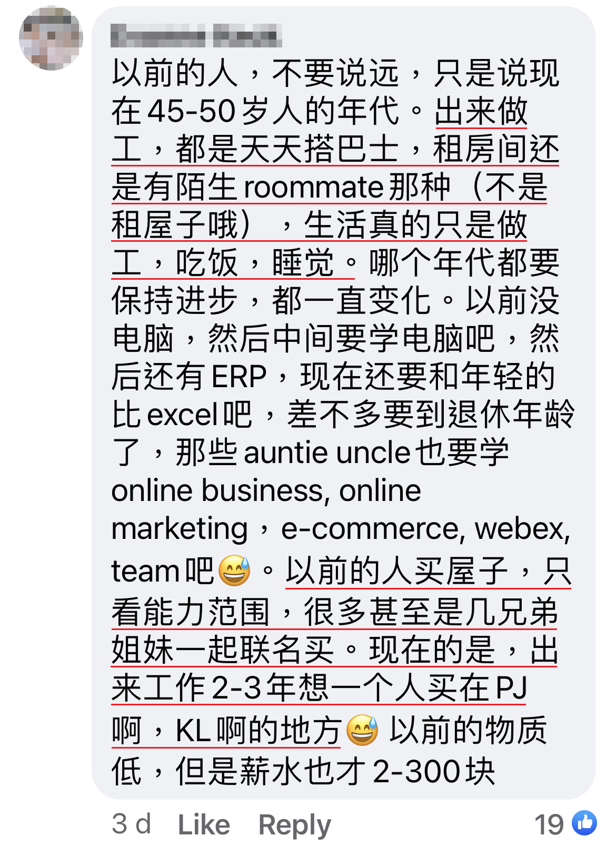Click the word 'webex' in the comment

pos(519,529)
